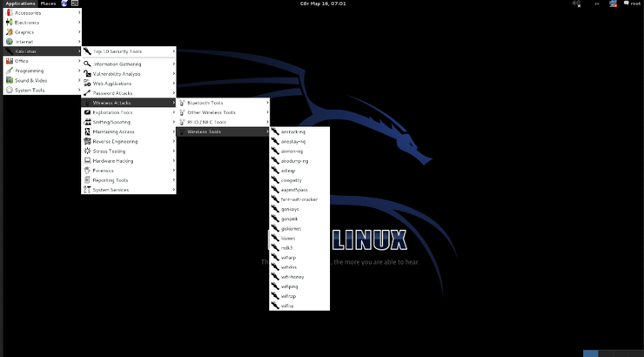Click the web browser launcher icon in panel
Viewport: 644px width, 357px height.
click(64, 3)
